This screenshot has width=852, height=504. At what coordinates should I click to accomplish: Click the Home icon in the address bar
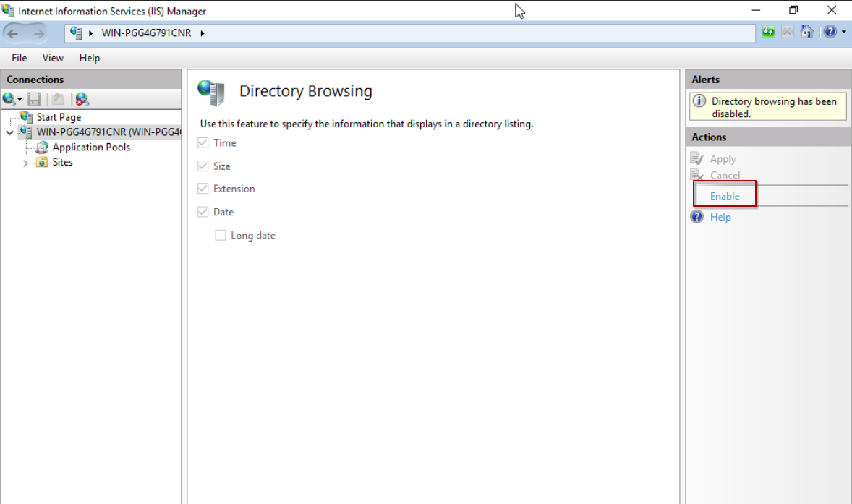[x=807, y=33]
